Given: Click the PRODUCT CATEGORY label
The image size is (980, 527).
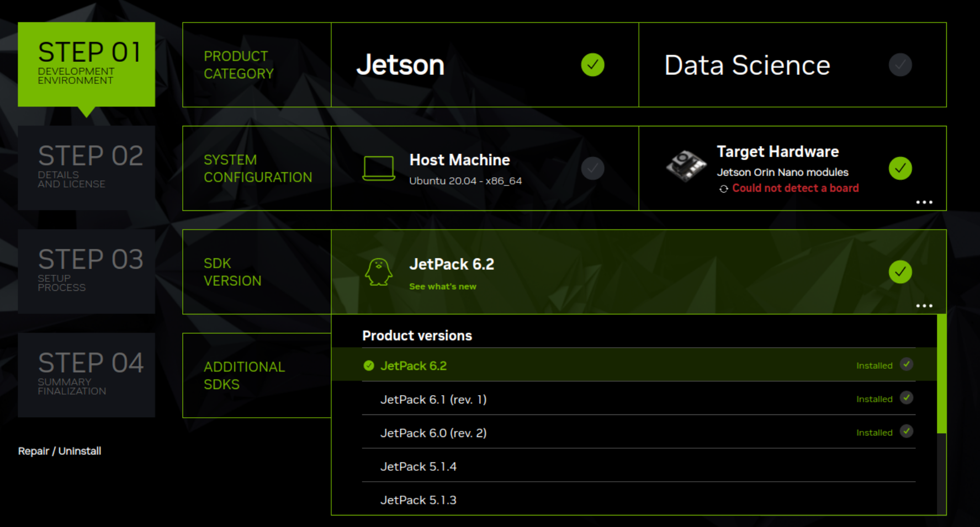Looking at the screenshot, I should (239, 65).
